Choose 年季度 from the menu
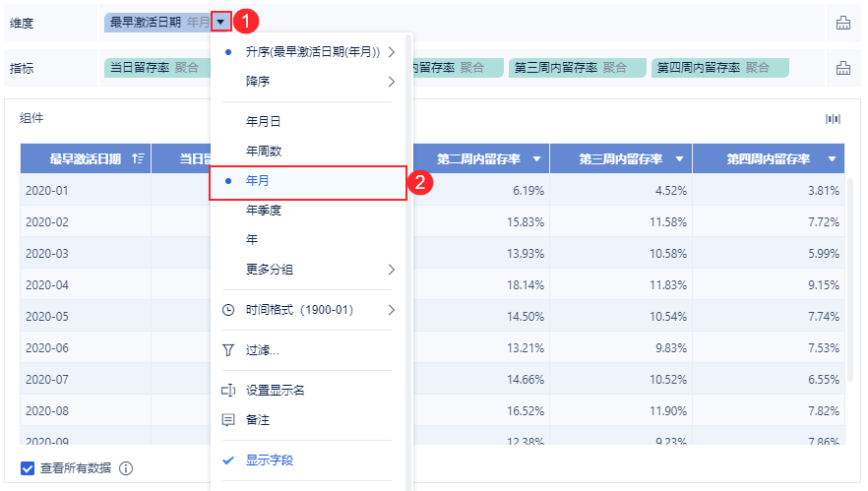This screenshot has width=868, height=491. tap(264, 211)
